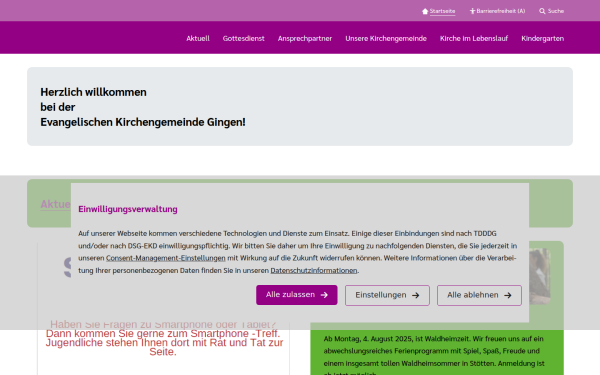This screenshot has height=375, width=600.
Task: Click the Waldheimzeit paragraph starting Ab Montag
Action: (x=434, y=354)
